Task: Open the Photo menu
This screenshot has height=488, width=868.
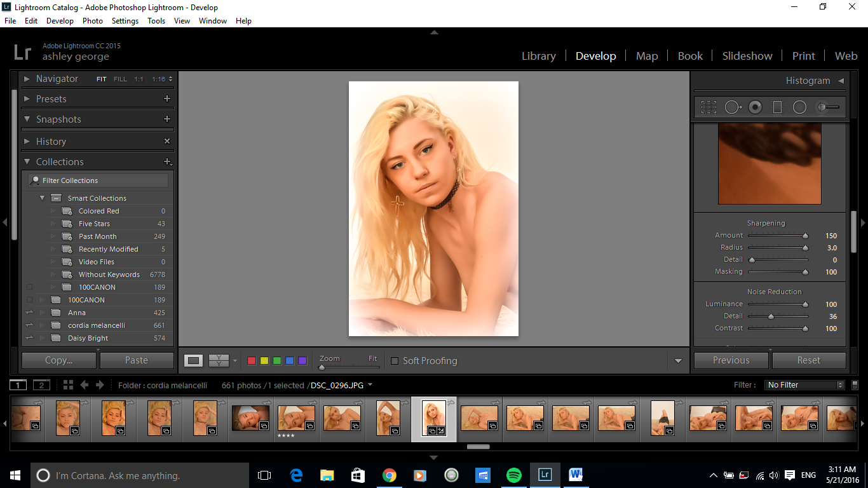Action: (x=93, y=20)
